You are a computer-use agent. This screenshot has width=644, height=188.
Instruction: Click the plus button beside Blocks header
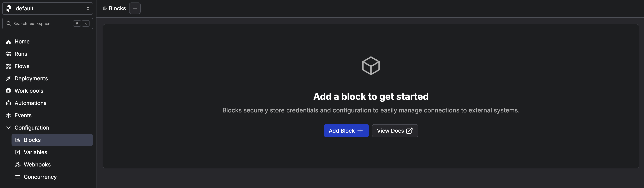(135, 8)
